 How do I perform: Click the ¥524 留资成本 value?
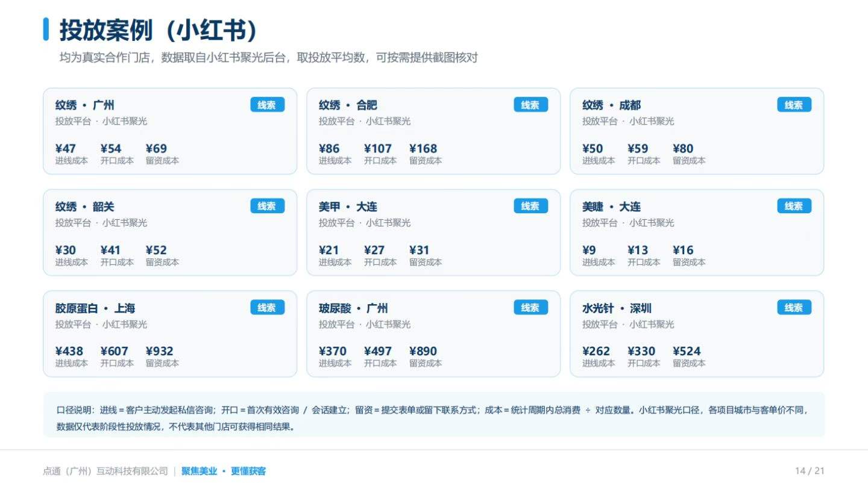(687, 351)
